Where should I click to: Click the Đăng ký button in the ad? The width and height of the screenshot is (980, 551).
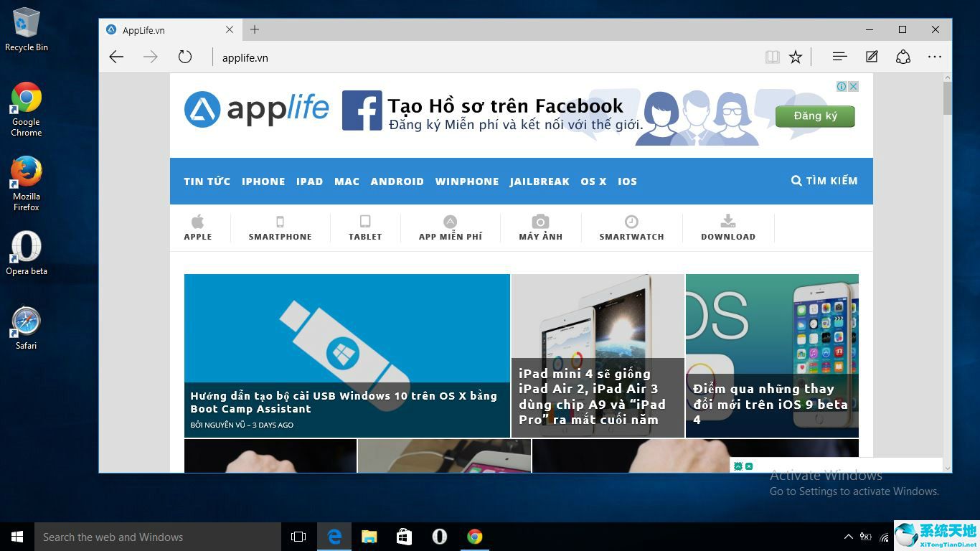coord(815,116)
